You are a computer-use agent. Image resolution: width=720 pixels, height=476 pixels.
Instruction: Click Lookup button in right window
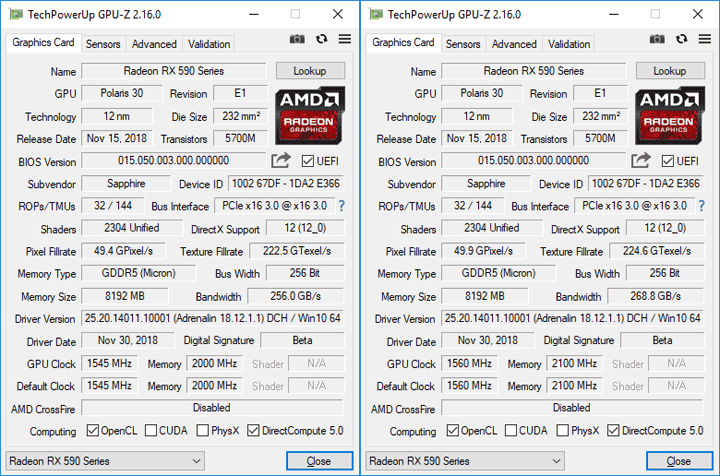pos(670,71)
